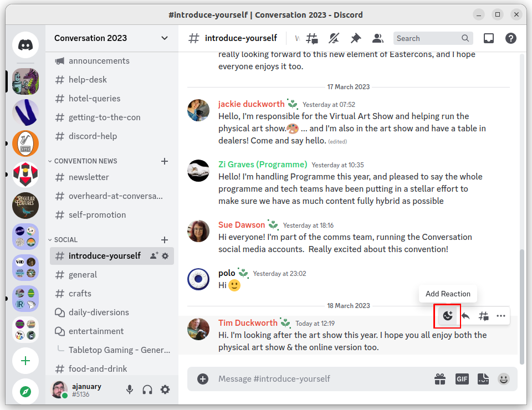The height and width of the screenshot is (410, 532).
Task: Open the announcements channel
Action: 111,61
